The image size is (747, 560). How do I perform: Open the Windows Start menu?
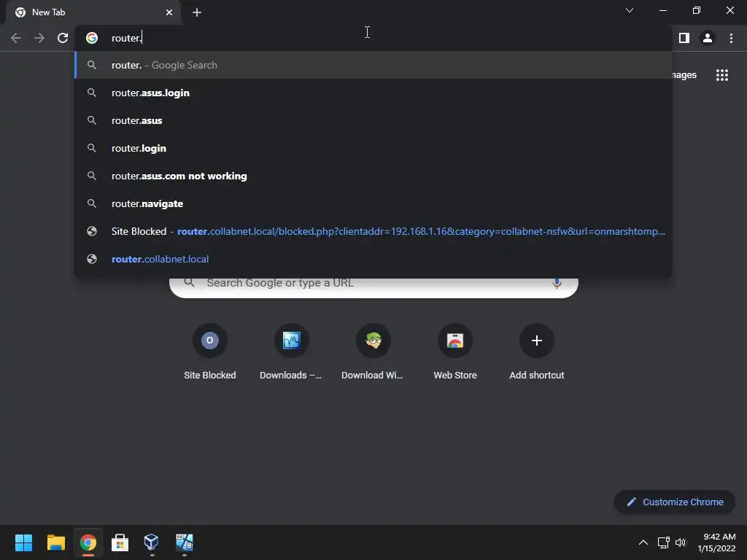(23, 542)
